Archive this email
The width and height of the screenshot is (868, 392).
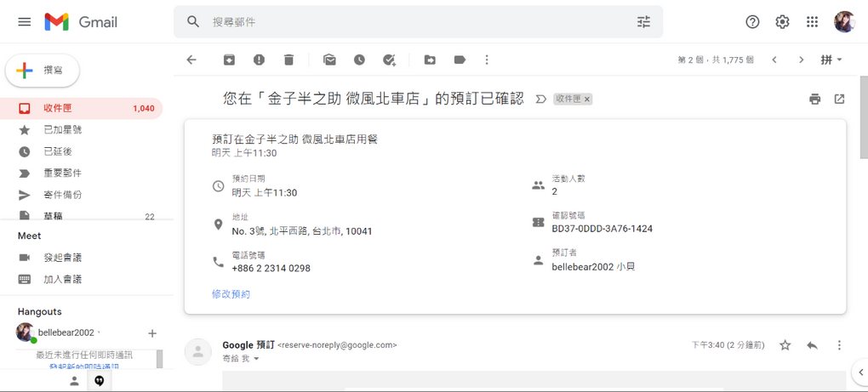coord(229,60)
